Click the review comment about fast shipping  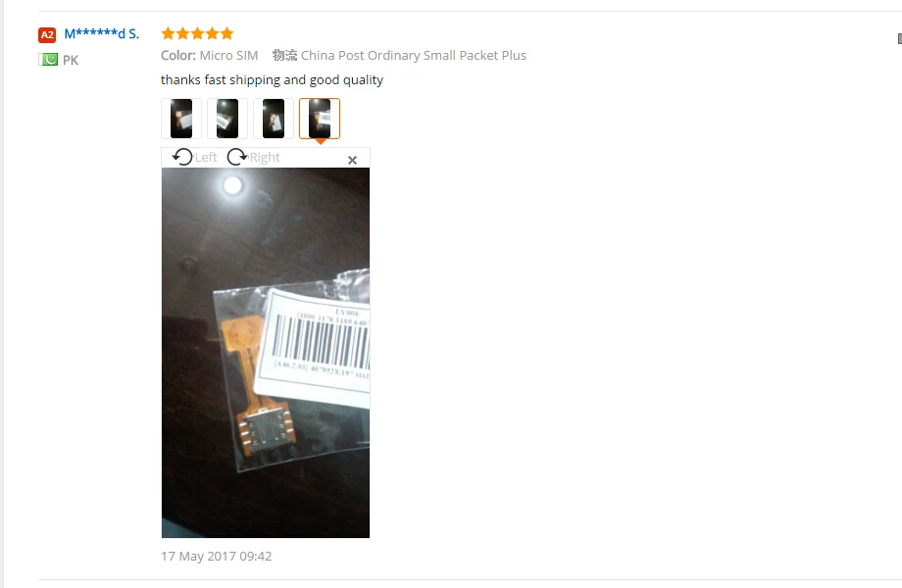[x=273, y=80]
